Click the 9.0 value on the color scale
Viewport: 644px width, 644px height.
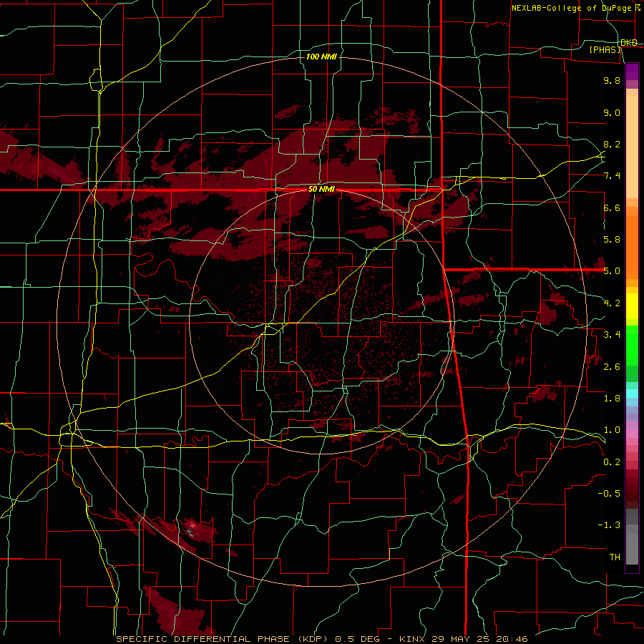[x=612, y=113]
